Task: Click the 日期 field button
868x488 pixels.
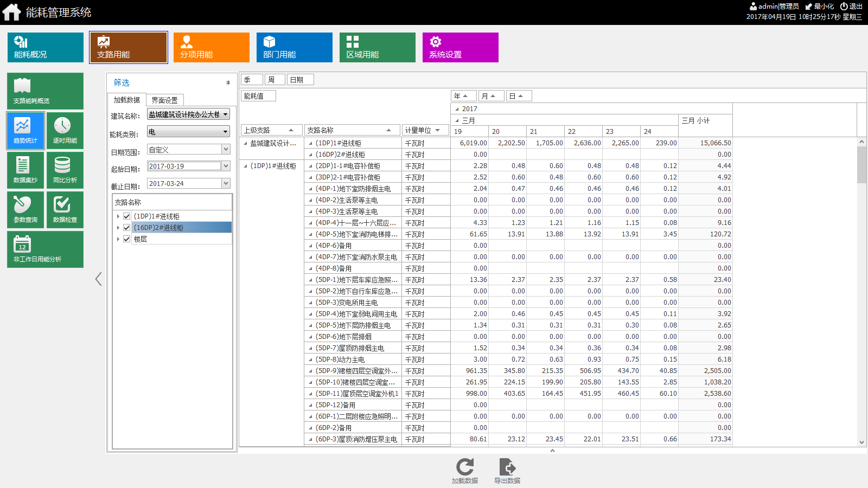Action: (301, 80)
